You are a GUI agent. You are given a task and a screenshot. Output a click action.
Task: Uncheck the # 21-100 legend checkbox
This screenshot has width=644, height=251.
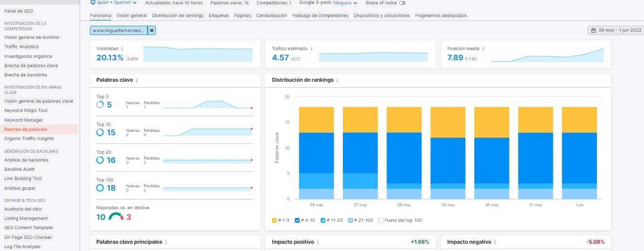click(351, 220)
